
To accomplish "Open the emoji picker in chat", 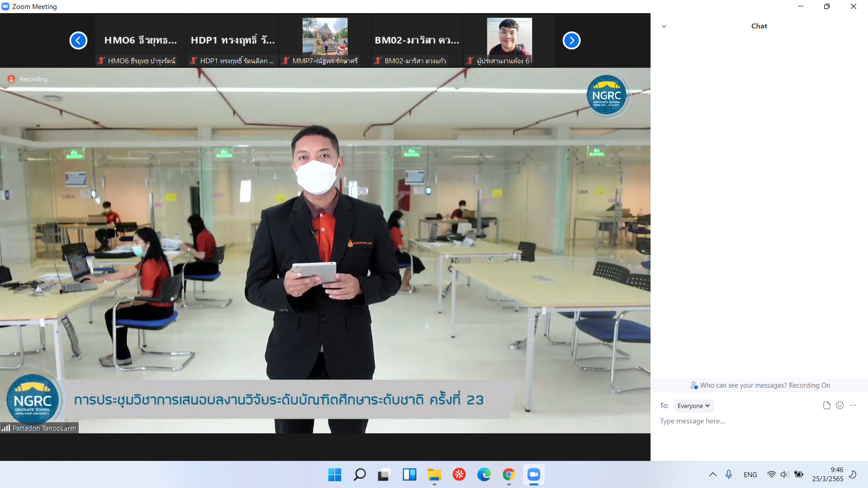I will (x=840, y=405).
